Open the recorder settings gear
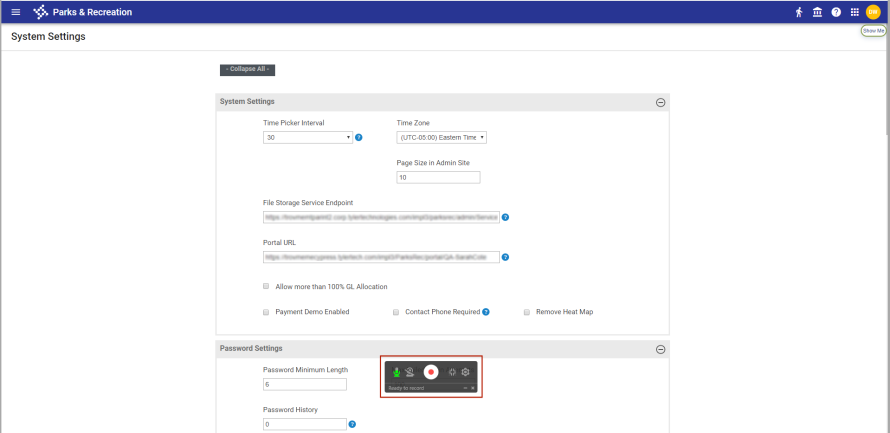 [465, 372]
